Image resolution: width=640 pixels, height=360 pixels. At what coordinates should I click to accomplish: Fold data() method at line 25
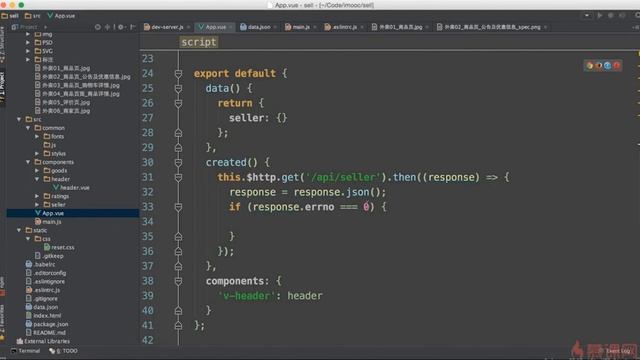point(178,88)
